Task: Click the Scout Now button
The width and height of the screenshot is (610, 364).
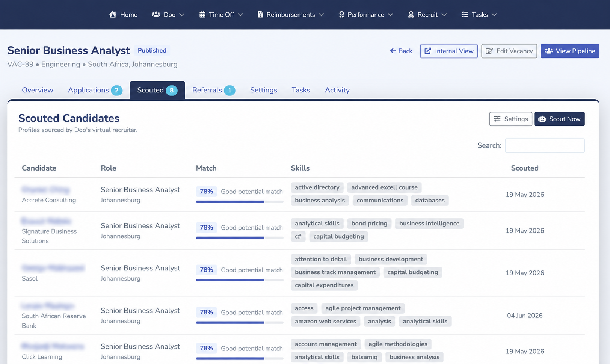Action: (x=559, y=119)
